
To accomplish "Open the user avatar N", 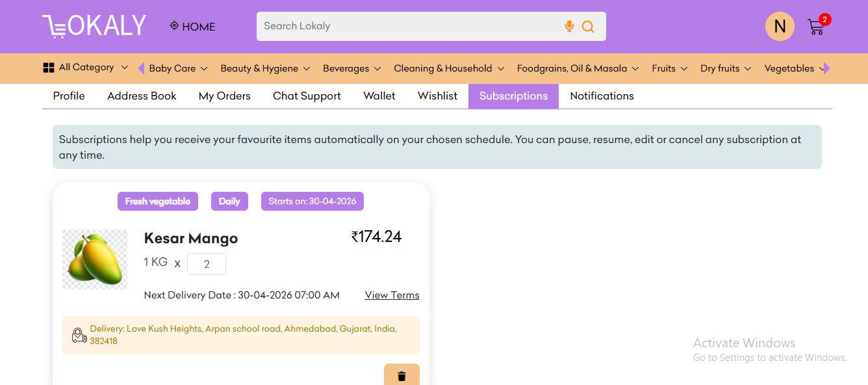I will (x=780, y=27).
